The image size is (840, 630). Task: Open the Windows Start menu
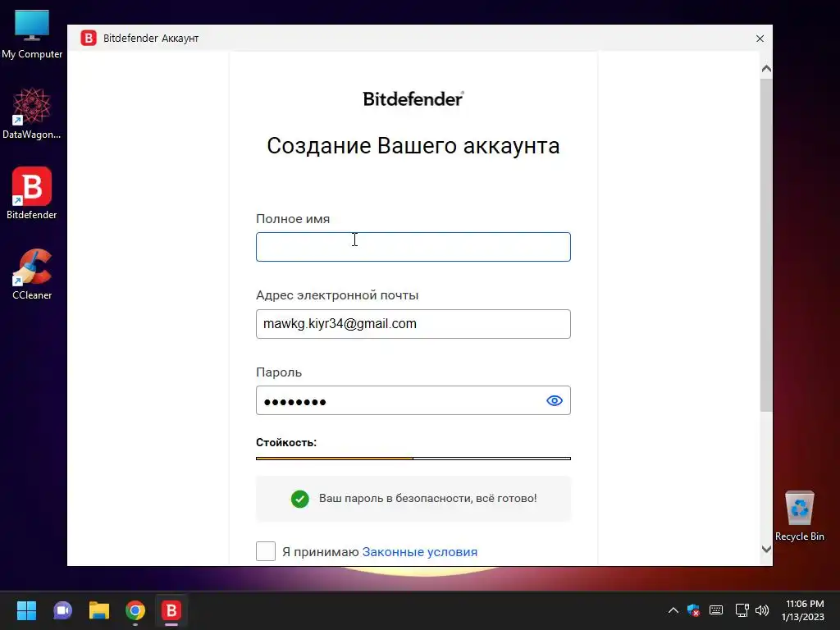coord(26,610)
